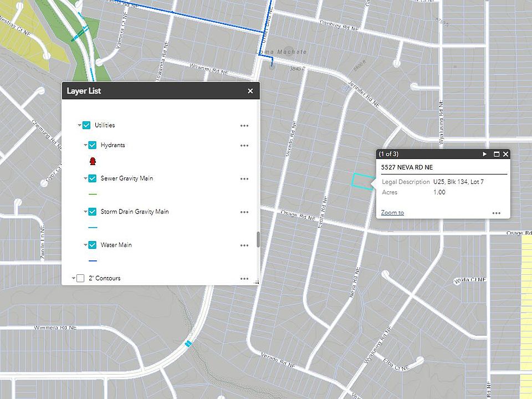Maximize the parcel info popup

coord(496,154)
